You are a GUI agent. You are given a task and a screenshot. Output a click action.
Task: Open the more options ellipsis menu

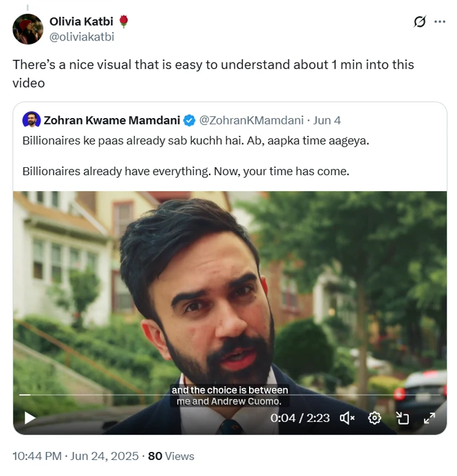[440, 22]
